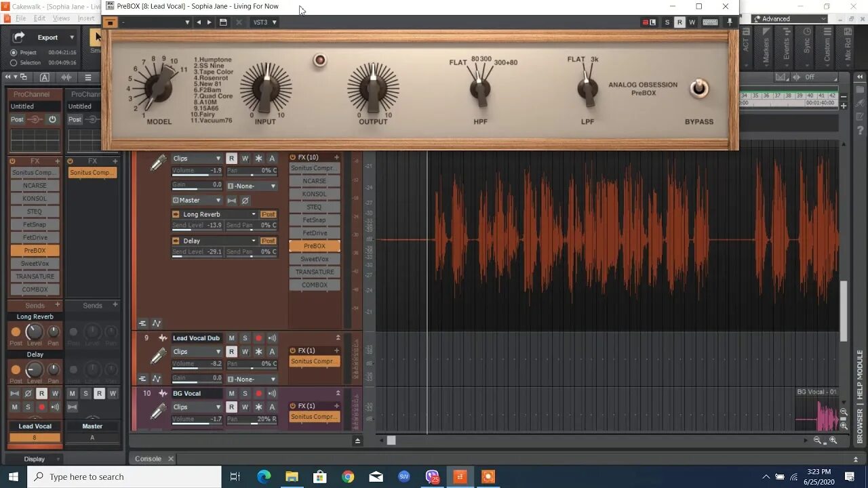Open the Advanced workspace dropdown
The image size is (868, 488).
pyautogui.click(x=791, y=19)
